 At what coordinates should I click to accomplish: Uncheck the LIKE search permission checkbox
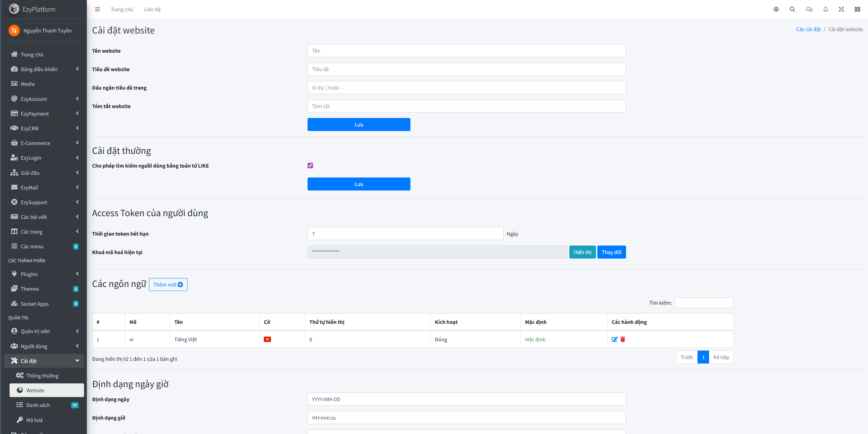click(310, 166)
